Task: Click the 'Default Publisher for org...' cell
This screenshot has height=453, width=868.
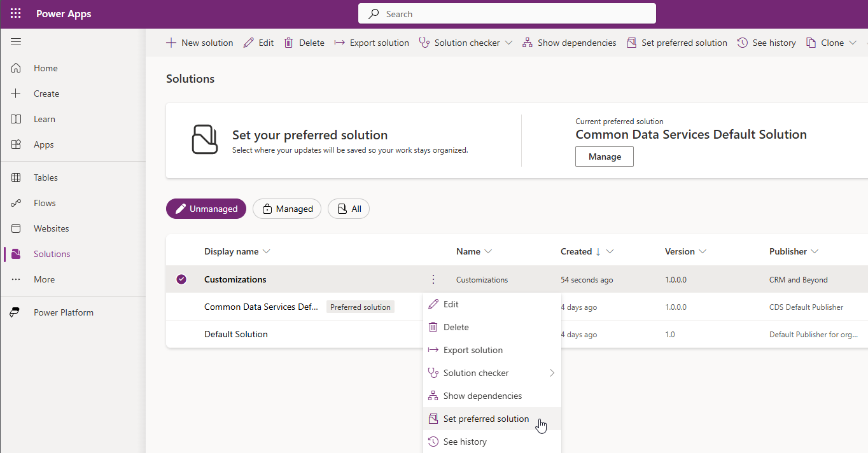Action: pyautogui.click(x=814, y=334)
